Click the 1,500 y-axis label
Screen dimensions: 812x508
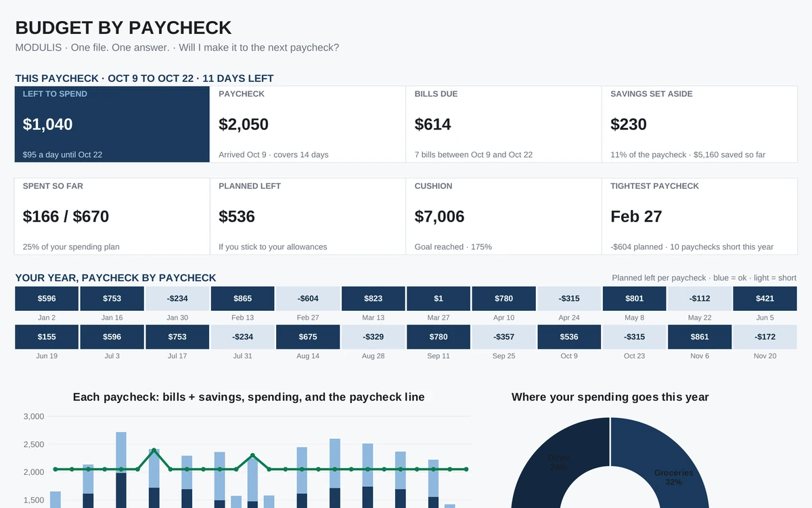point(34,501)
